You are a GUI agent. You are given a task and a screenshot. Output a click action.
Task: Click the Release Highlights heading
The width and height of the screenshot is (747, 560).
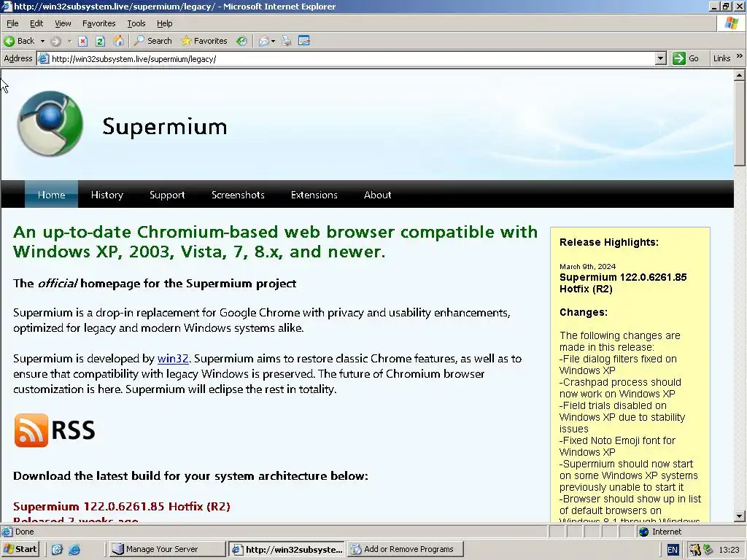[609, 242]
